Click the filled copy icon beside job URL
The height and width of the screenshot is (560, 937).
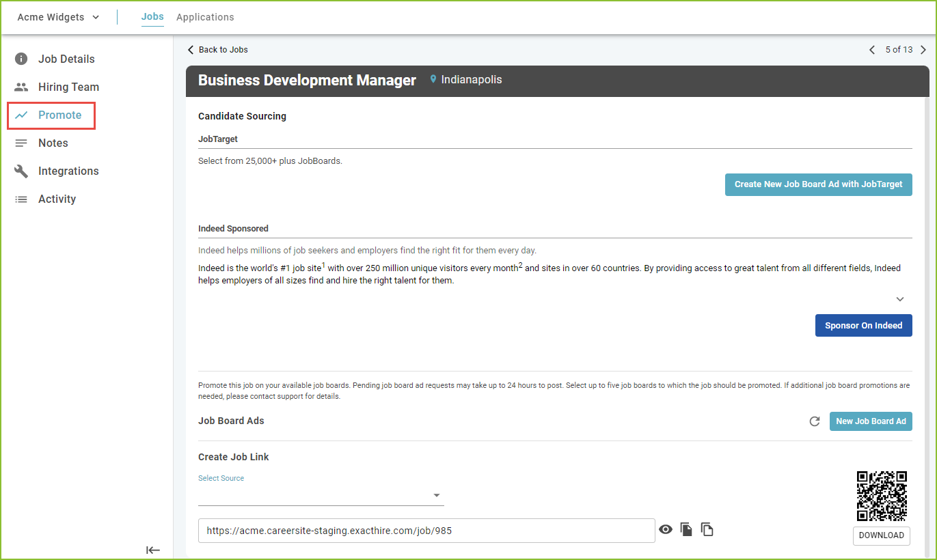tap(686, 529)
